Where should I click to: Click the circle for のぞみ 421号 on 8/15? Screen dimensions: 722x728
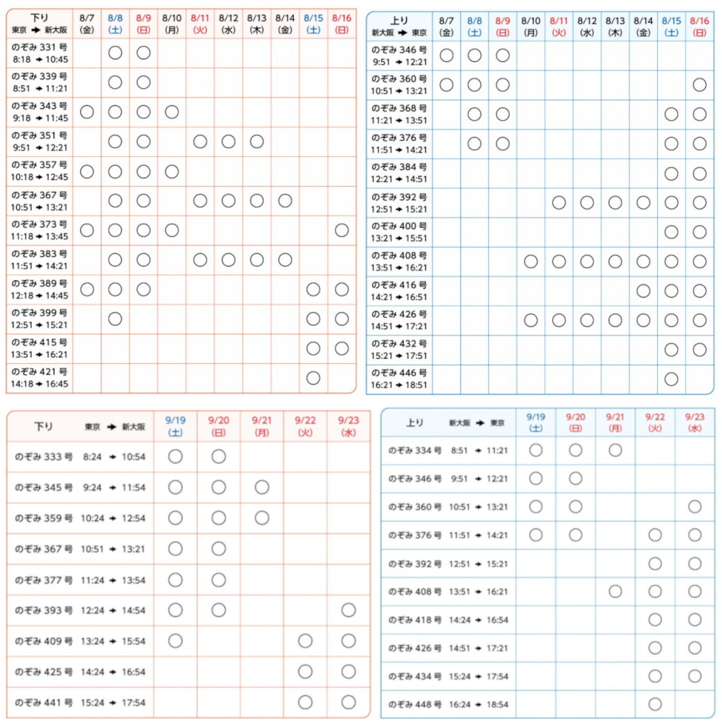pyautogui.click(x=314, y=378)
